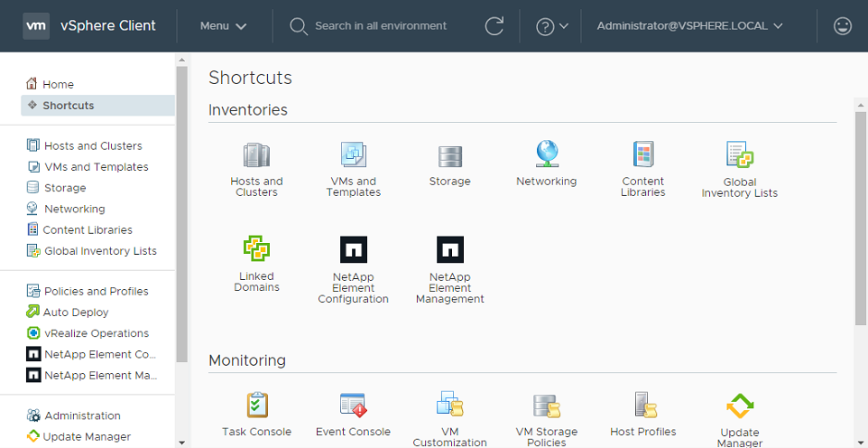Screen dimensions: 868x448
Task: Open the Administrator@VSPHERE.LOCAL user dropdown
Action: pyautogui.click(x=689, y=26)
